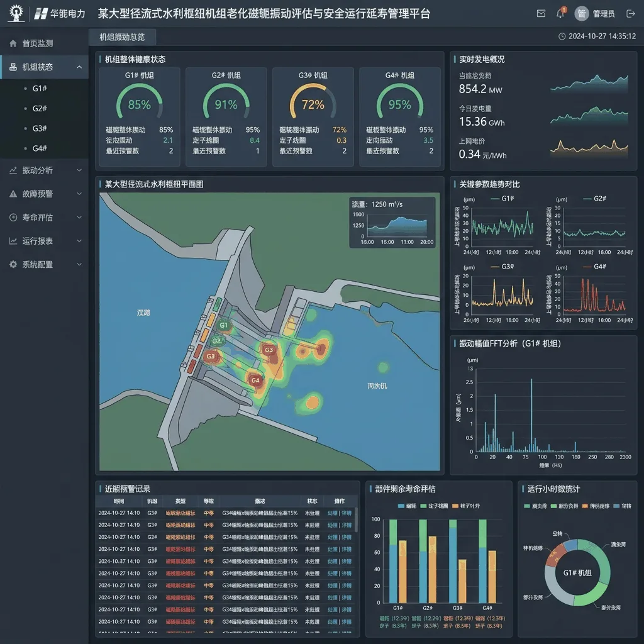Expand the 寿命评估 menu
This screenshot has width=644, height=644.
click(45, 217)
